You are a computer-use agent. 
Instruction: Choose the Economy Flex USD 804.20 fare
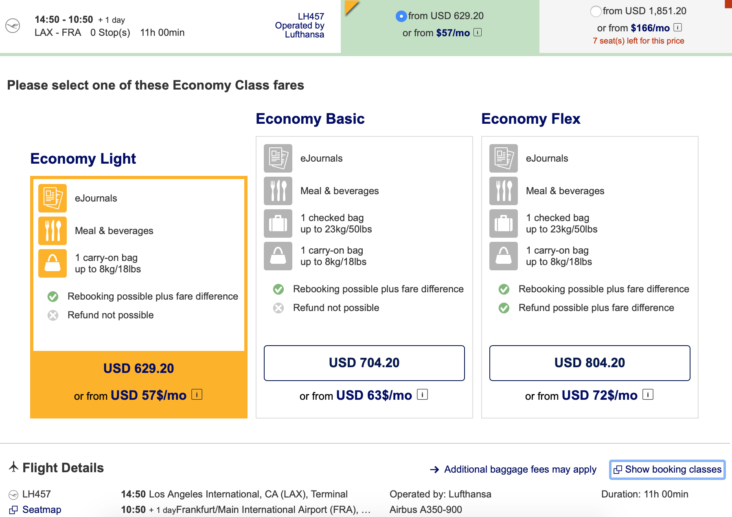[x=590, y=363]
